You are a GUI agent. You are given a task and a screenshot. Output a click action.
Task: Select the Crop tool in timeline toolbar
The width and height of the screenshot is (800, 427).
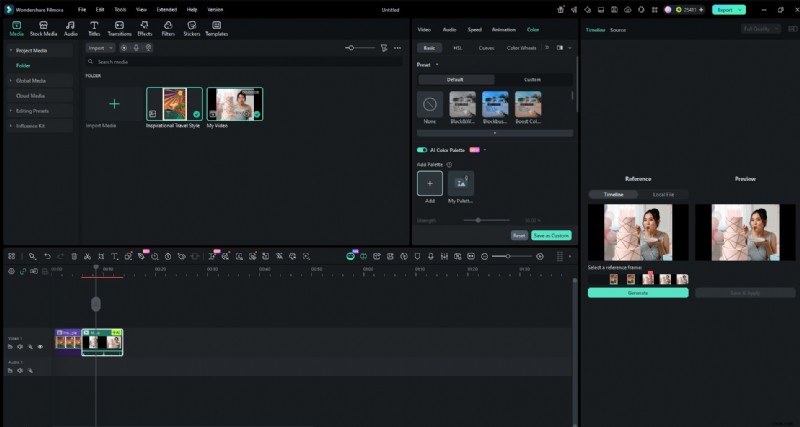coord(101,256)
